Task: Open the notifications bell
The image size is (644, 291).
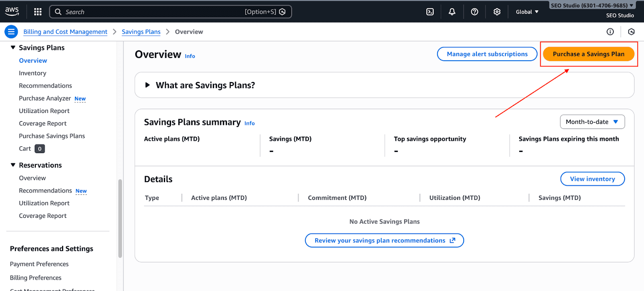Action: [452, 12]
